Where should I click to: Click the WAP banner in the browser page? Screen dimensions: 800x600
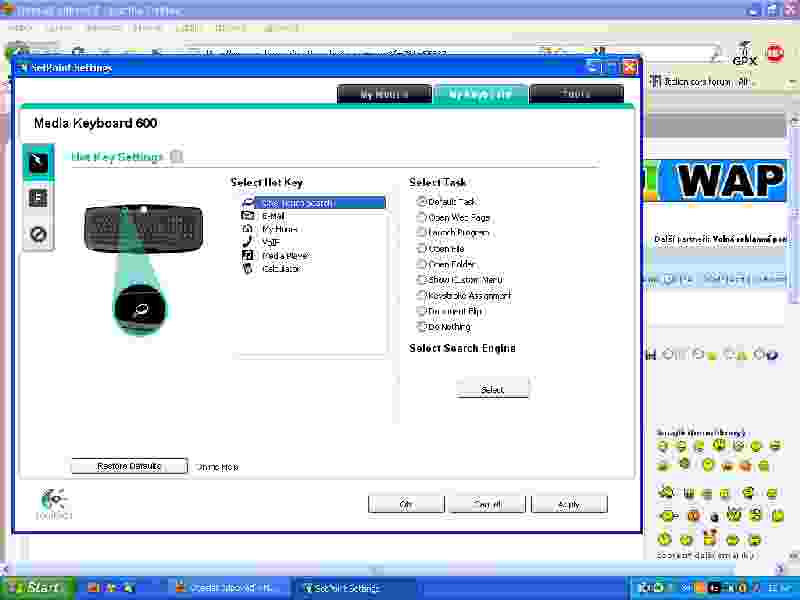pos(715,181)
